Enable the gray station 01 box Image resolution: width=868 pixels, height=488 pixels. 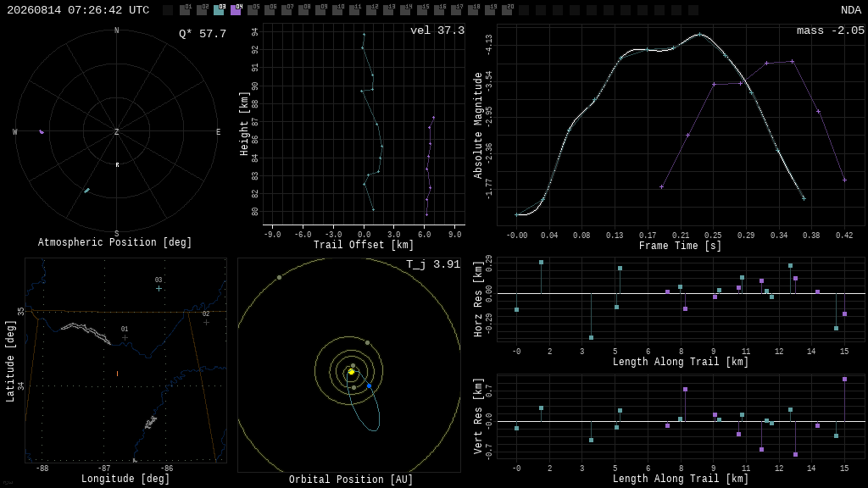pyautogui.click(x=185, y=10)
